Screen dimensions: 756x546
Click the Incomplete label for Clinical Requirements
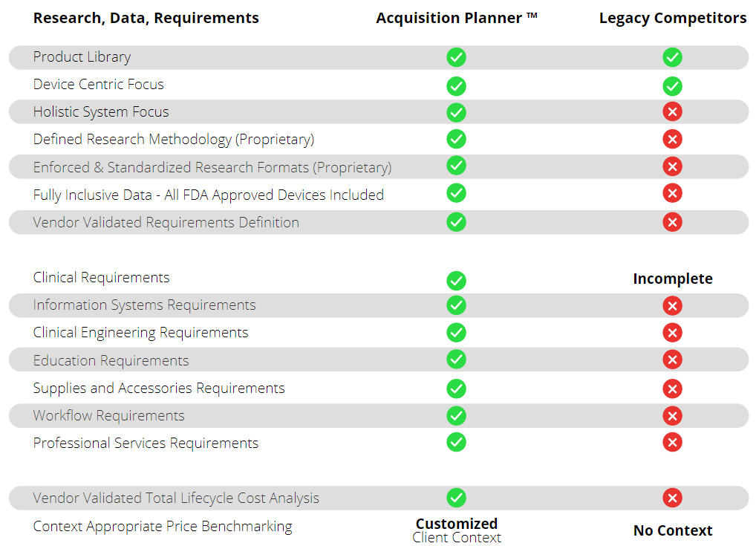tap(673, 279)
